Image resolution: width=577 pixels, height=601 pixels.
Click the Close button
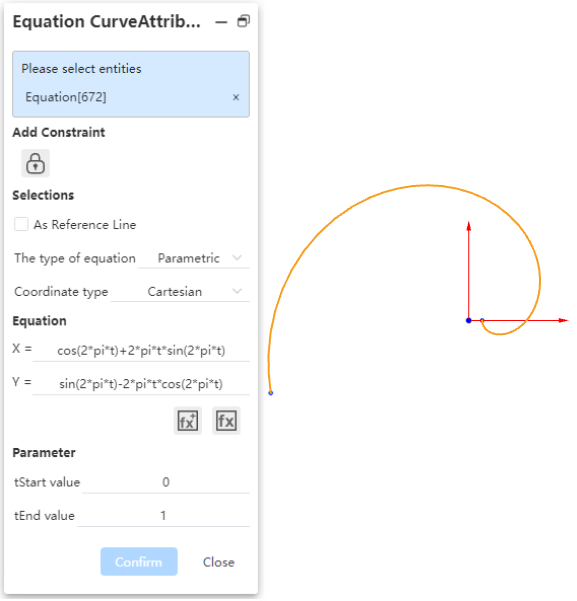[219, 562]
